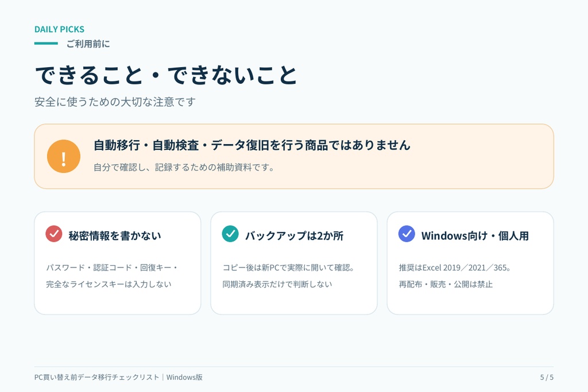Click the footer text PC買い替え前データ移行チェックリスト｜Windows版
Screen dimensions: 588x392
pyautogui.click(x=118, y=377)
